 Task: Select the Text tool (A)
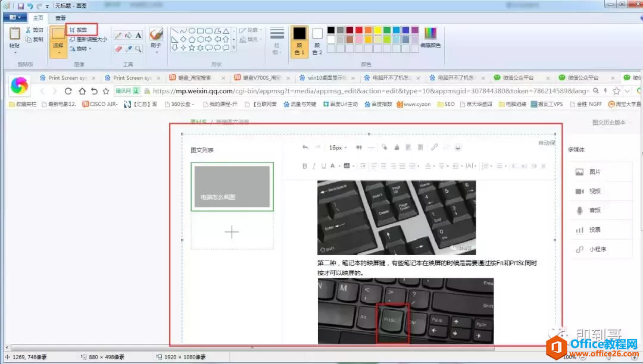click(x=139, y=36)
